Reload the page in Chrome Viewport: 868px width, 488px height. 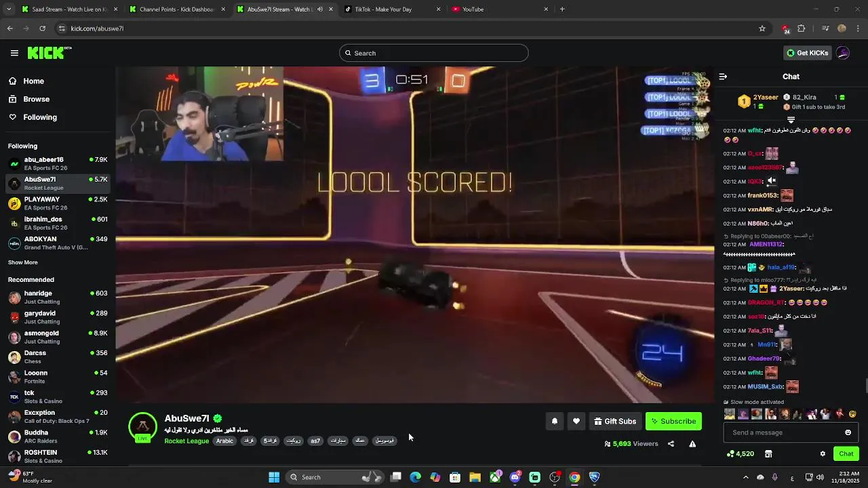coord(42,28)
